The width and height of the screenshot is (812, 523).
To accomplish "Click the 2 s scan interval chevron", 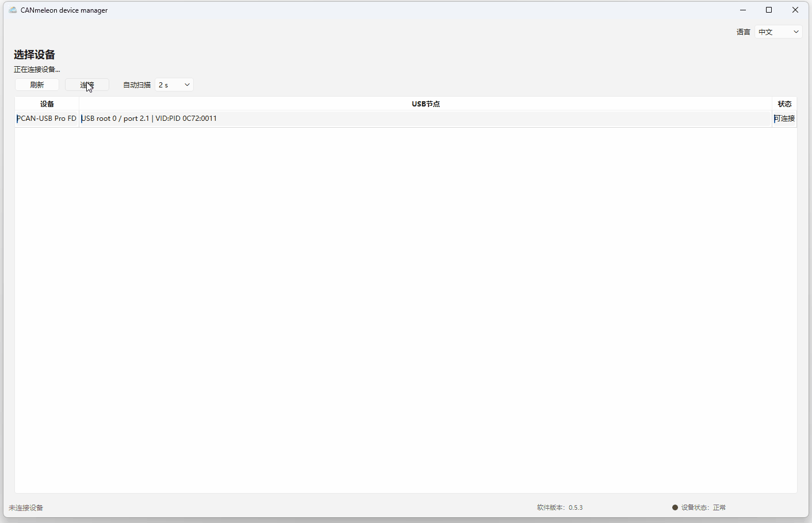I will (x=187, y=85).
